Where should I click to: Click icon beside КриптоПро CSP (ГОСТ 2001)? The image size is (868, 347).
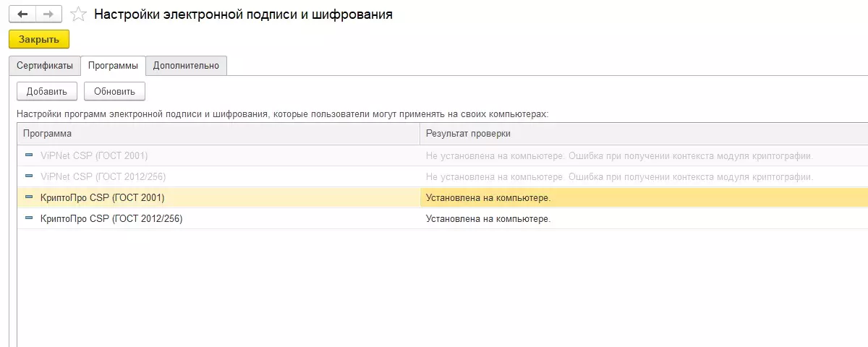click(29, 197)
